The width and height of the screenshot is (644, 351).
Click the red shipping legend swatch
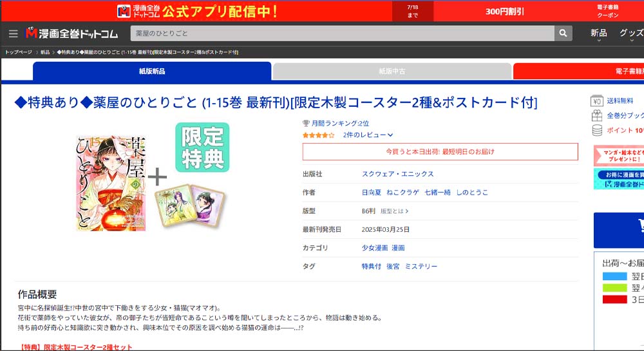tap(614, 299)
